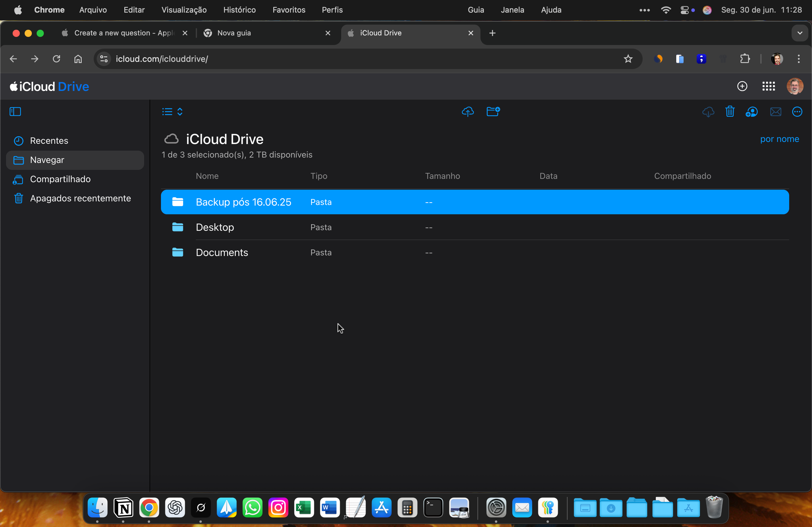Expand Chrome tab search chevron
Screen dimensions: 812x527
click(x=799, y=33)
